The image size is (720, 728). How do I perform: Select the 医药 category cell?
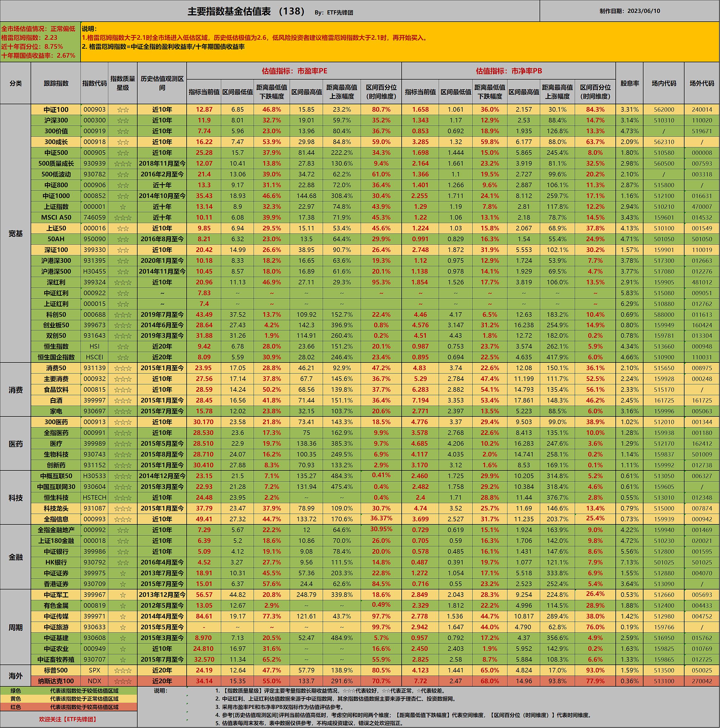[x=15, y=444]
